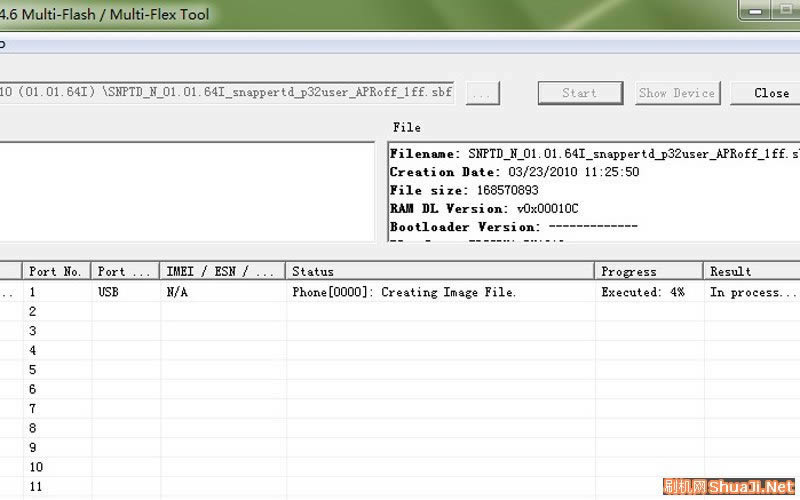Click the Status column header
The height and width of the screenshot is (500, 800).
click(x=440, y=271)
